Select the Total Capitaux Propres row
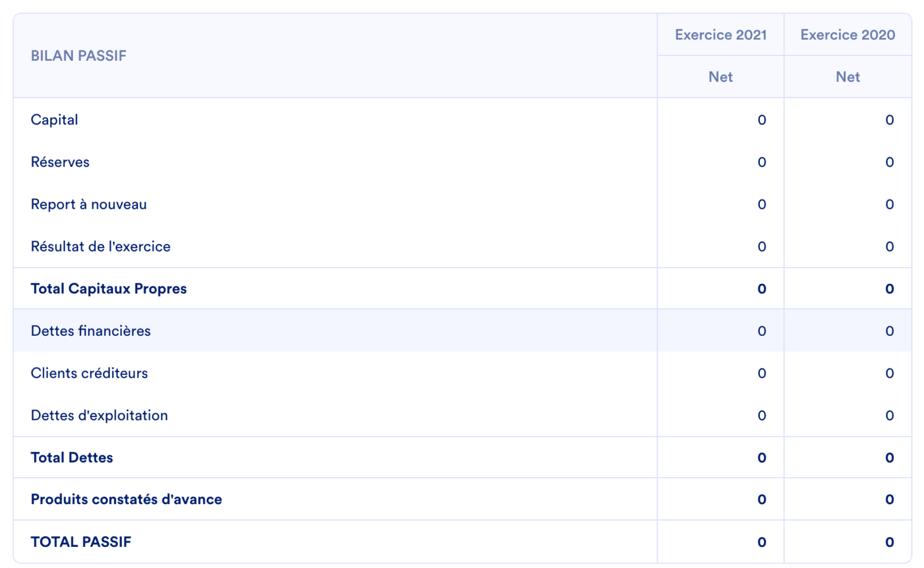924x568 pixels. [109, 289]
